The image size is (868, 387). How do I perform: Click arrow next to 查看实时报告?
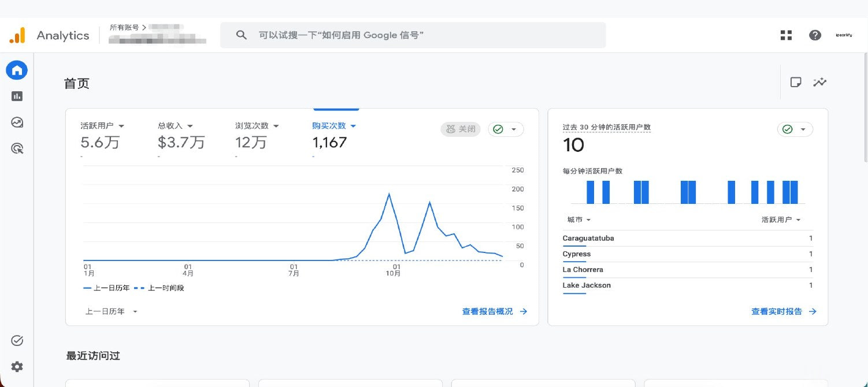pos(813,311)
